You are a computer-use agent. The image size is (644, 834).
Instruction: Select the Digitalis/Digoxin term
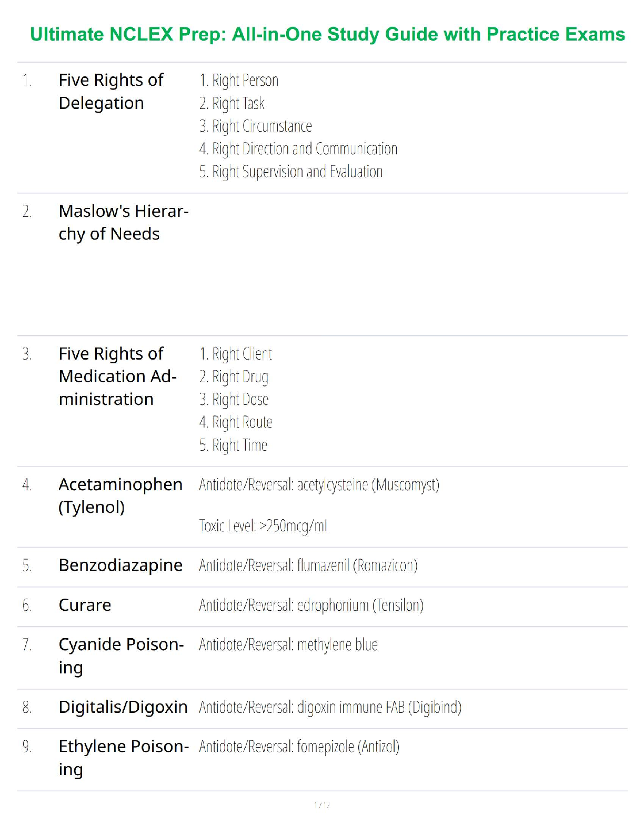pyautogui.click(x=123, y=707)
